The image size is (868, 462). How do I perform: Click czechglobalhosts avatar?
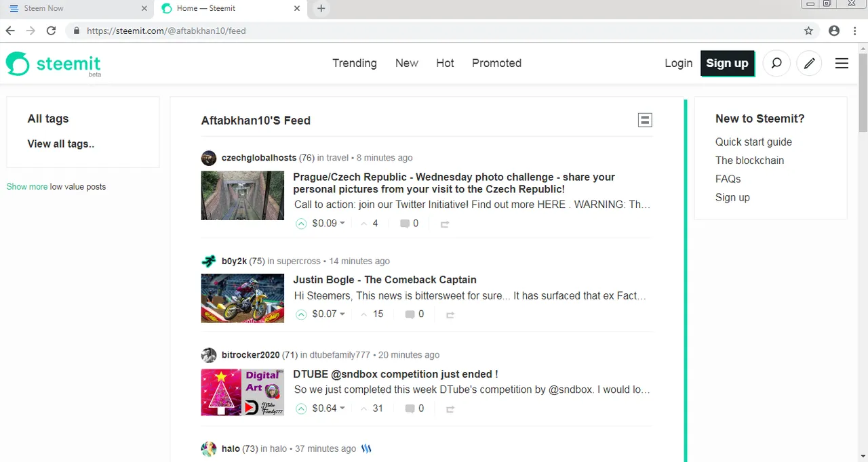[209, 158]
